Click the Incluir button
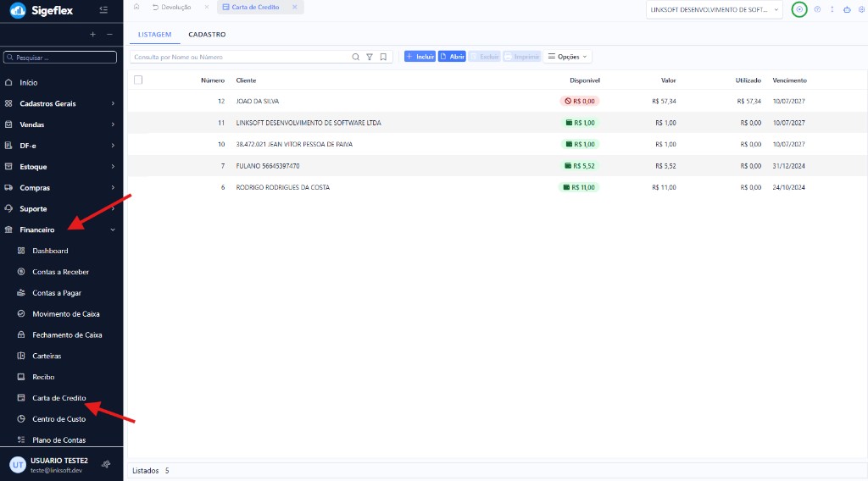868x481 pixels. pos(420,57)
